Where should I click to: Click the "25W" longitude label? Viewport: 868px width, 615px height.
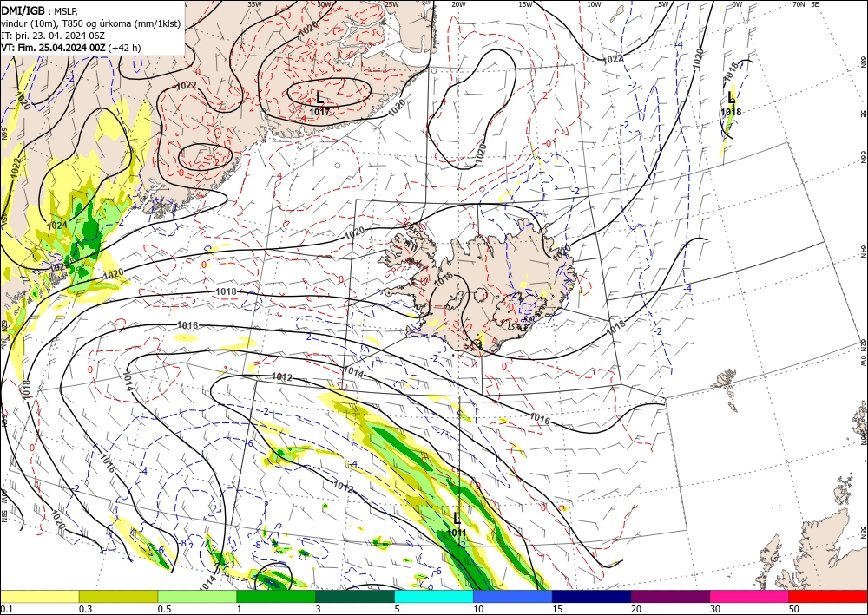point(391,4)
